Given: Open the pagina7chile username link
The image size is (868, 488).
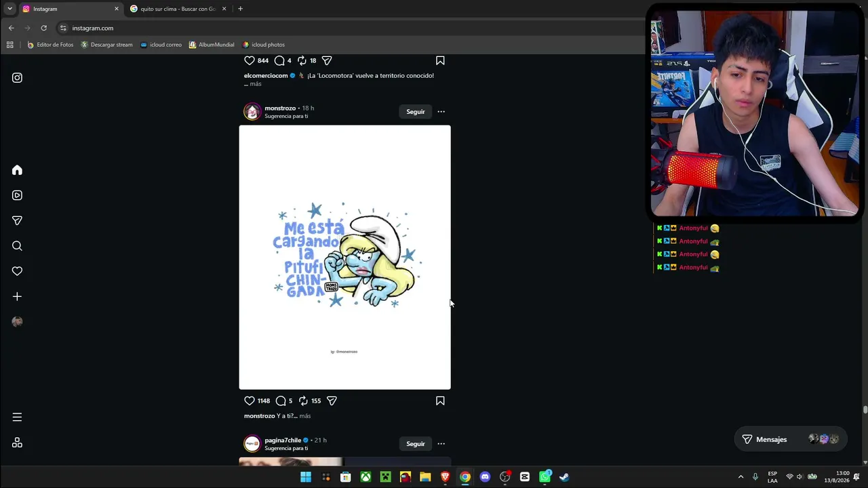Looking at the screenshot, I should click(283, 441).
